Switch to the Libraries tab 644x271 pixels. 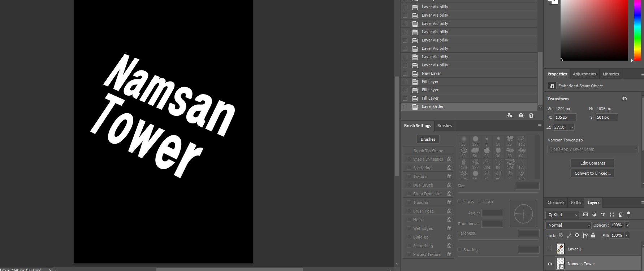610,74
